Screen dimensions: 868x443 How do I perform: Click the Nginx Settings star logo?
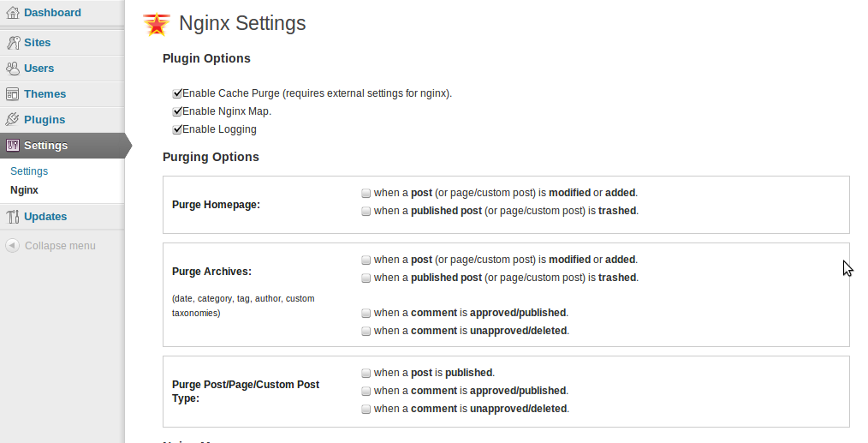[x=157, y=24]
